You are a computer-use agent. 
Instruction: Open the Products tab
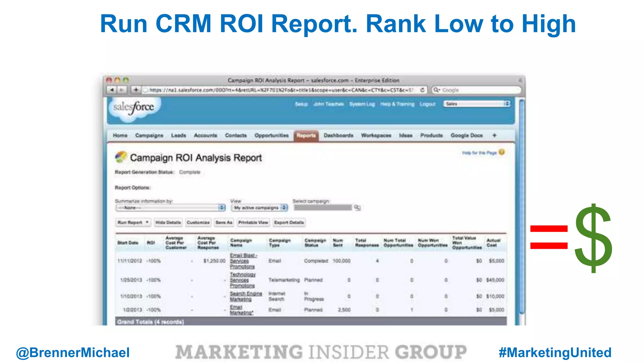[x=431, y=135]
